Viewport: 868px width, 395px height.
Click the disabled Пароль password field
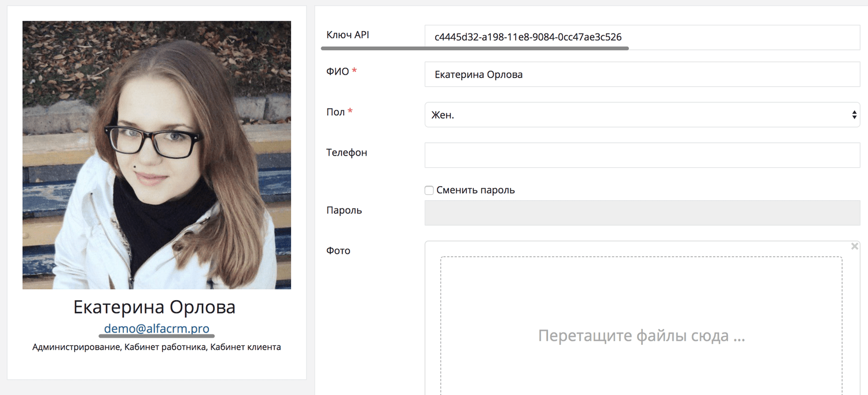[x=642, y=213]
